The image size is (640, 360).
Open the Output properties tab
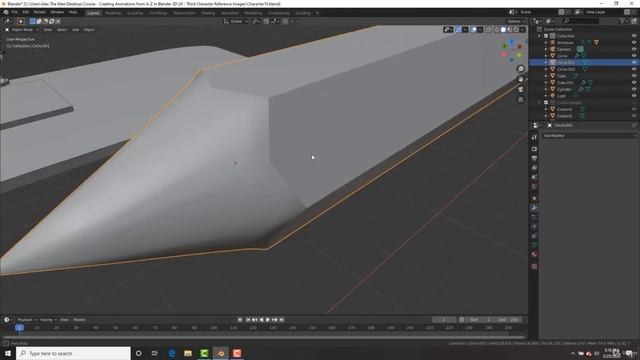coord(534,158)
